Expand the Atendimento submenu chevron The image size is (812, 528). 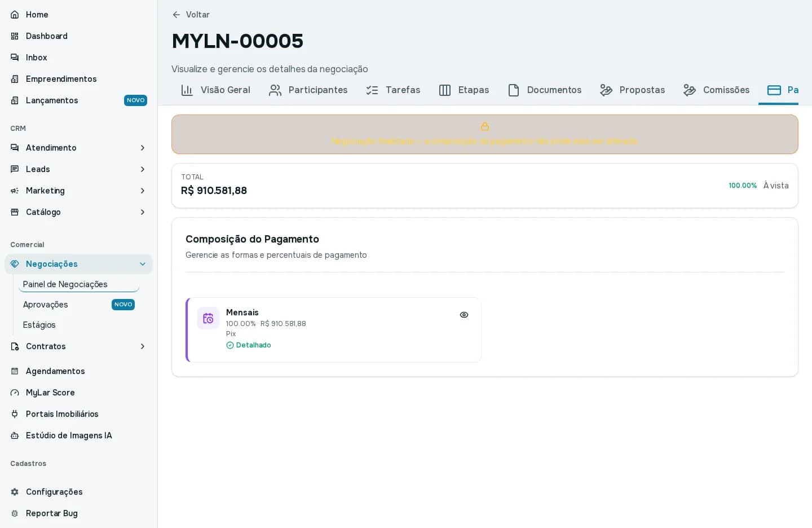click(143, 148)
